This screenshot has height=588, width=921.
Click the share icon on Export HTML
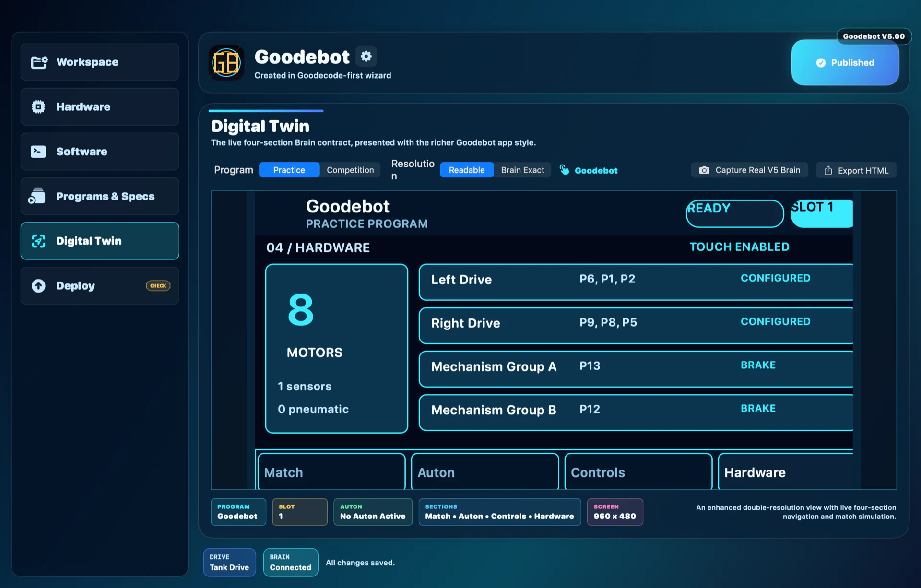828,170
